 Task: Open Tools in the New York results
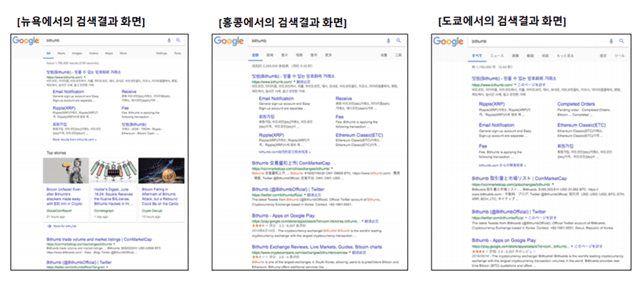point(177,53)
